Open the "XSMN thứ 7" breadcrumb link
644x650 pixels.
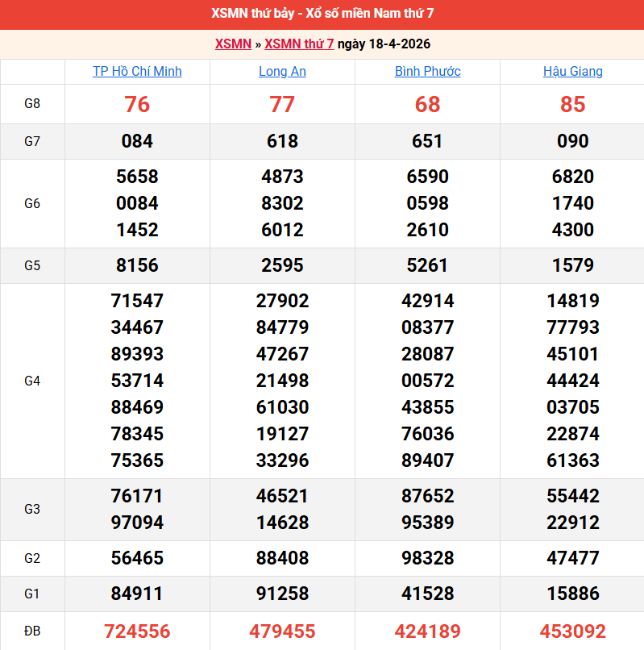299,44
